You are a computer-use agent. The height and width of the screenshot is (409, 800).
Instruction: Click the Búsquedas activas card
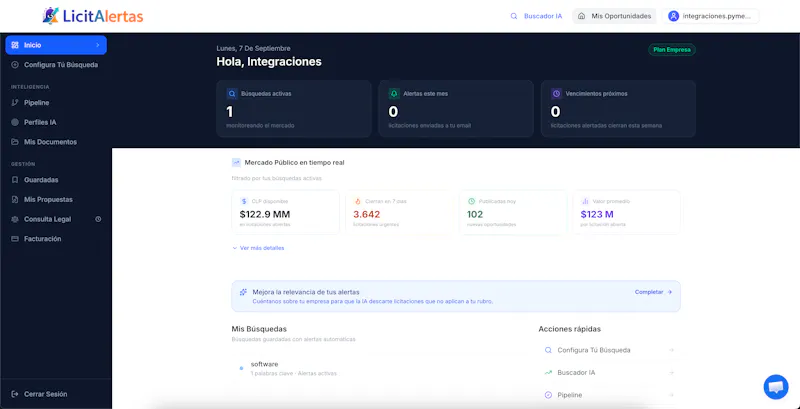[294, 109]
